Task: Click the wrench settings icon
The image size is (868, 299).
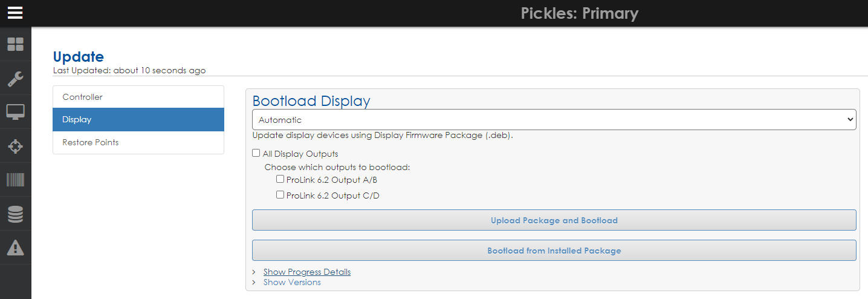Action: point(15,79)
